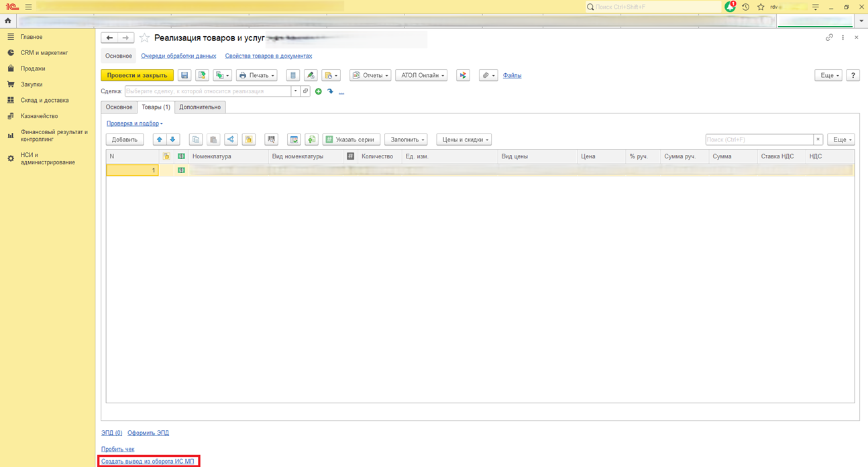Open Продажи section in sidebar

coord(33,68)
